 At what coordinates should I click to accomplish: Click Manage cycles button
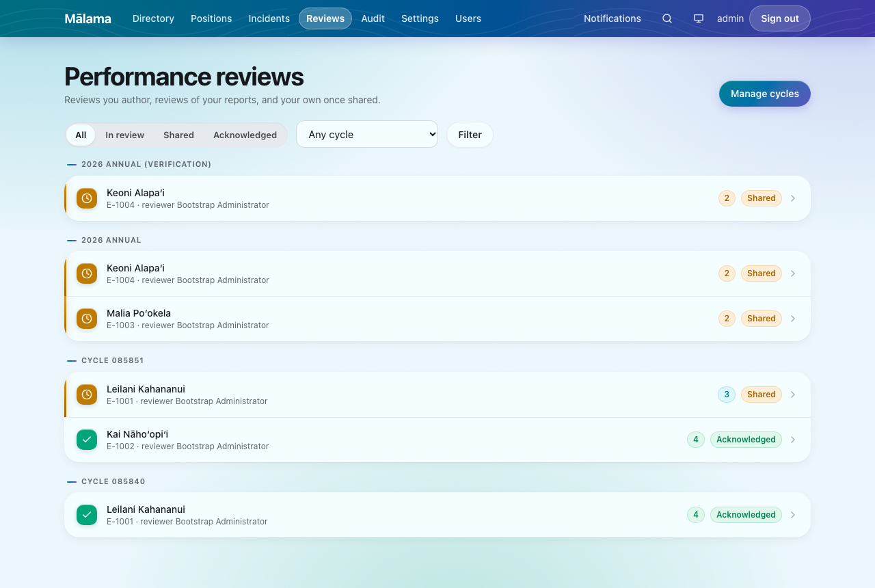click(x=765, y=94)
